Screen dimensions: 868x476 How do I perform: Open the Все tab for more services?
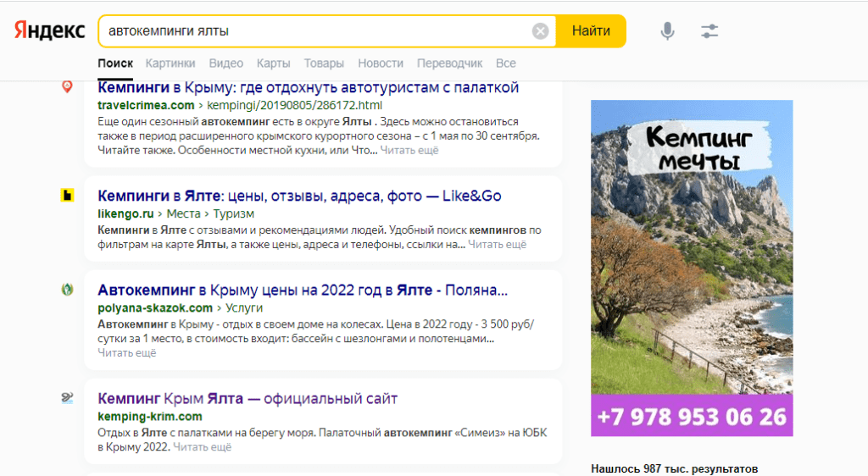pos(506,64)
